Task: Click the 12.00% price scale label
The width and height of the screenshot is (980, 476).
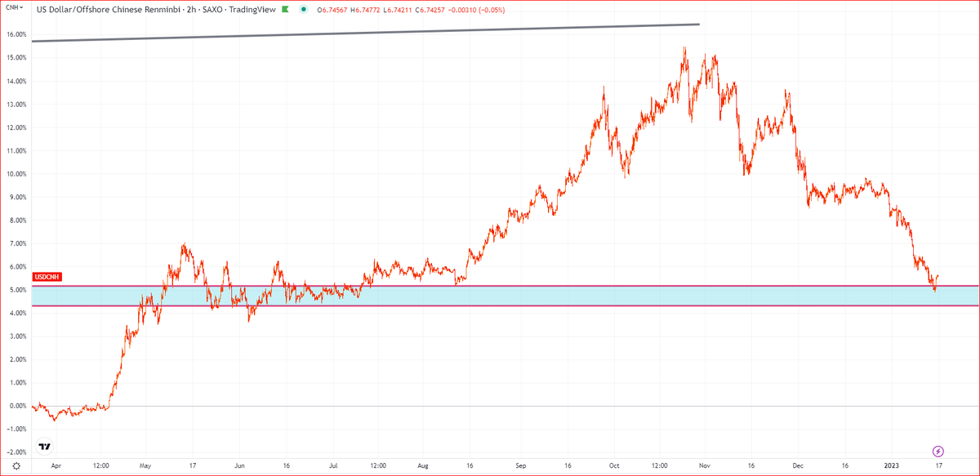Action: (x=16, y=127)
